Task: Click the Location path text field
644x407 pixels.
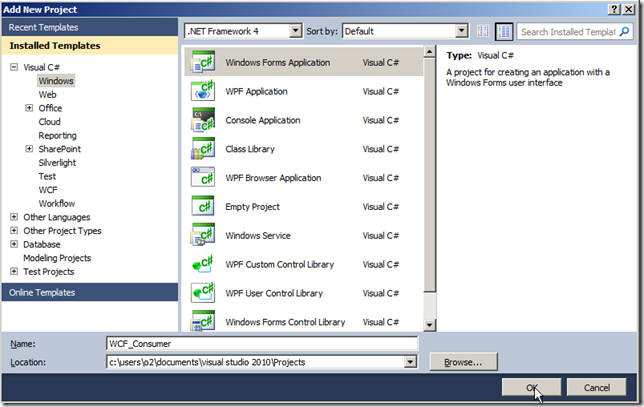Action: [255, 362]
